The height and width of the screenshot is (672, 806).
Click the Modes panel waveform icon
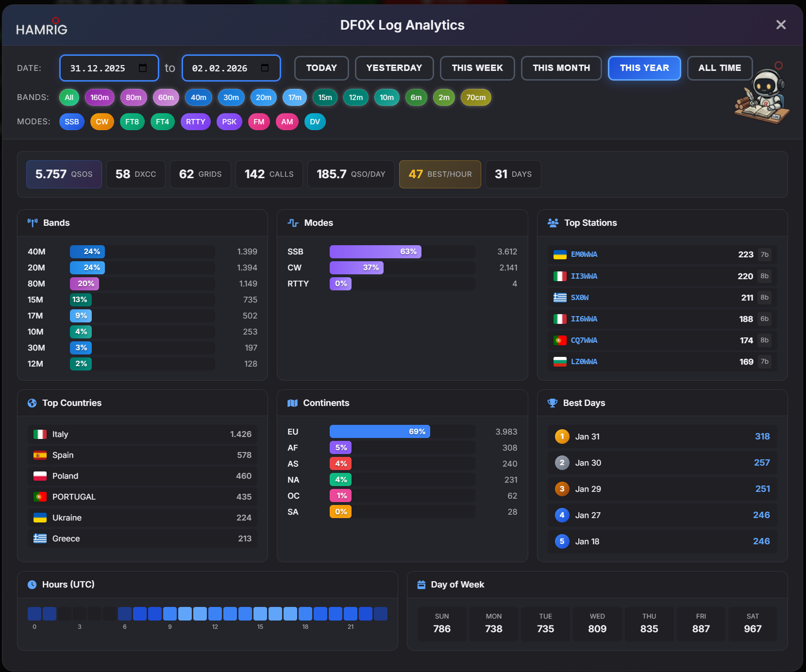click(x=293, y=223)
